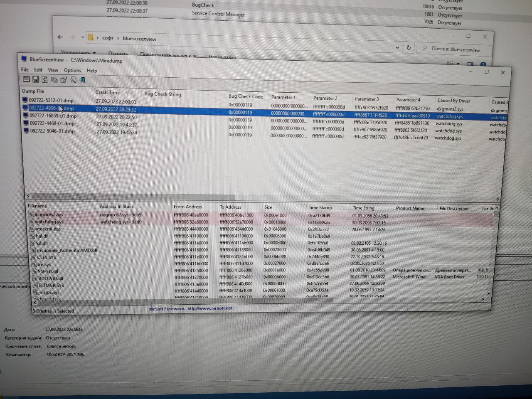532x399 pixels.
Task: Click the ntoskrnl.exe driver file icon
Action: 32,229
